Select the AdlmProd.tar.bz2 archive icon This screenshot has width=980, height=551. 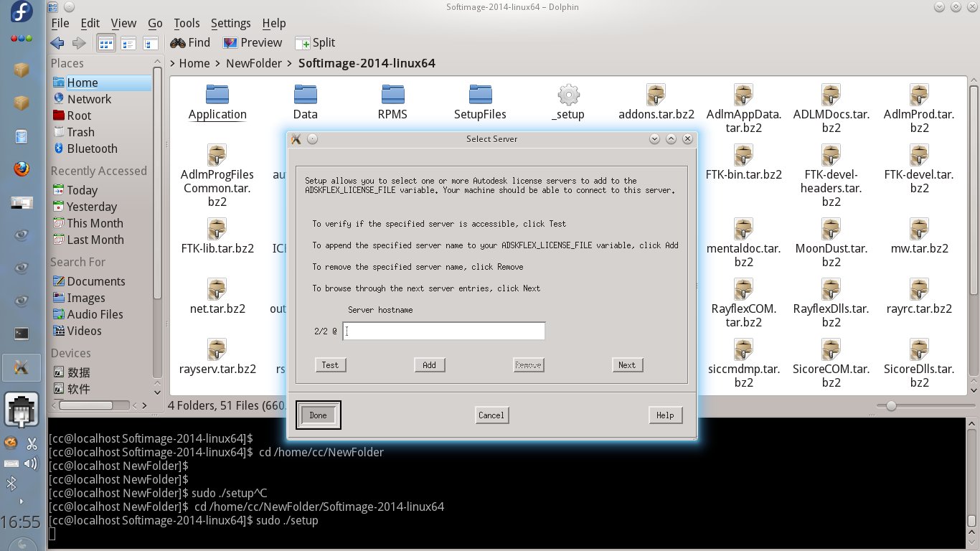[919, 94]
